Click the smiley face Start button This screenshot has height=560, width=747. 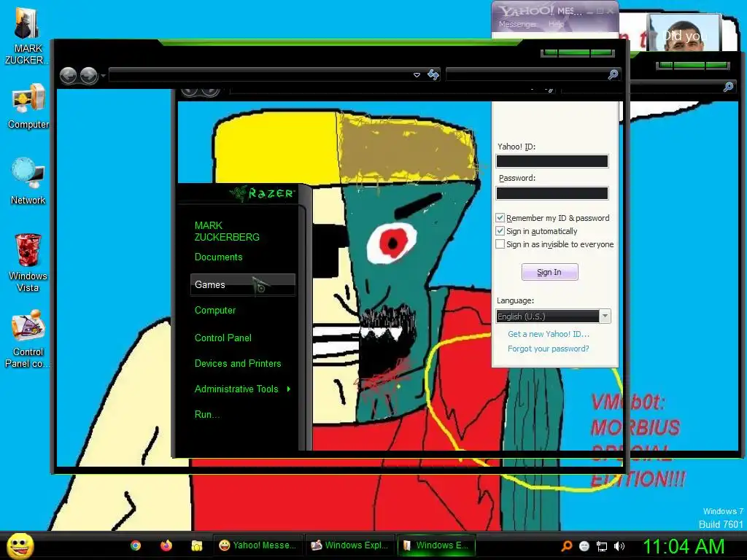20,545
